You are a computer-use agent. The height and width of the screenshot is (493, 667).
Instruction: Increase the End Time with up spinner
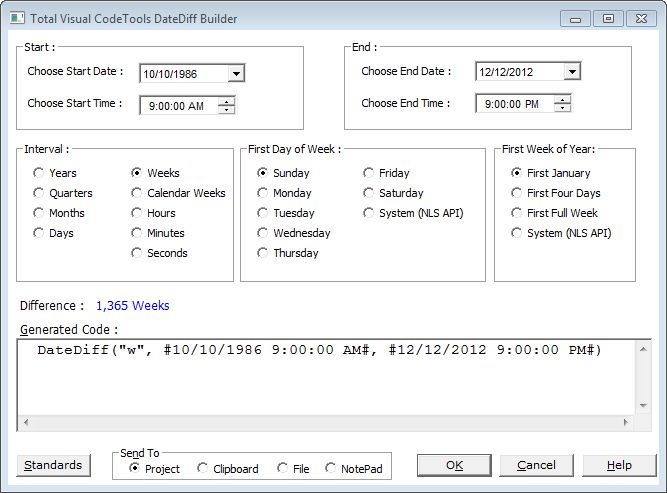click(562, 100)
